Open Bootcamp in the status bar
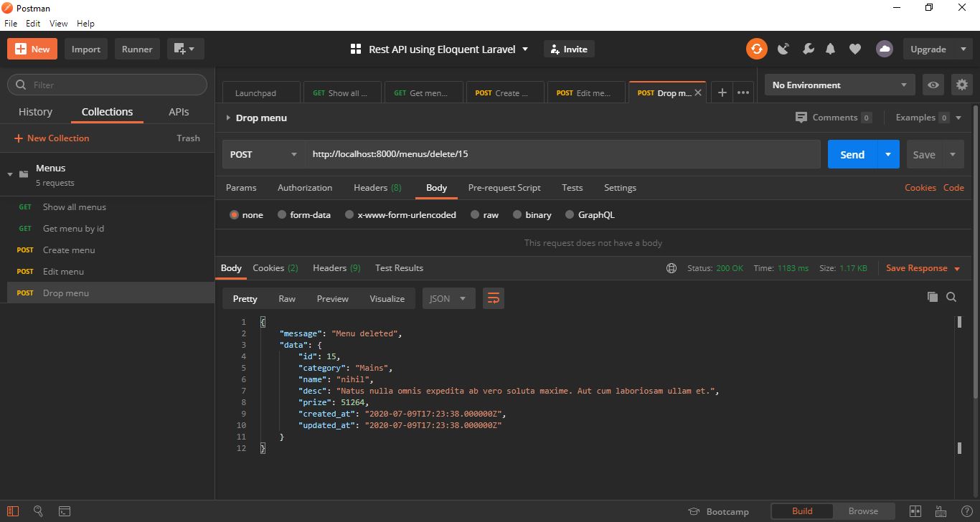Screen dimensions: 980x522 [x=718, y=511]
